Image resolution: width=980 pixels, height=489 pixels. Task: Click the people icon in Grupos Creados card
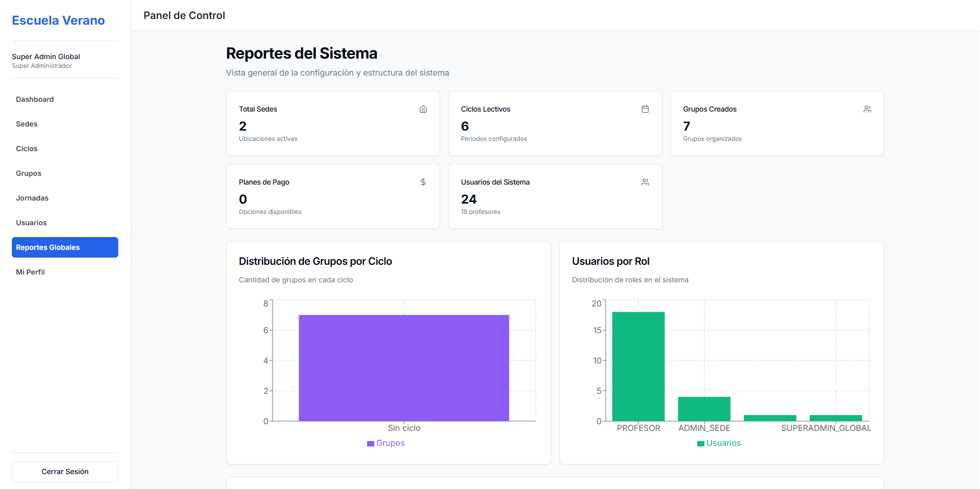tap(867, 109)
